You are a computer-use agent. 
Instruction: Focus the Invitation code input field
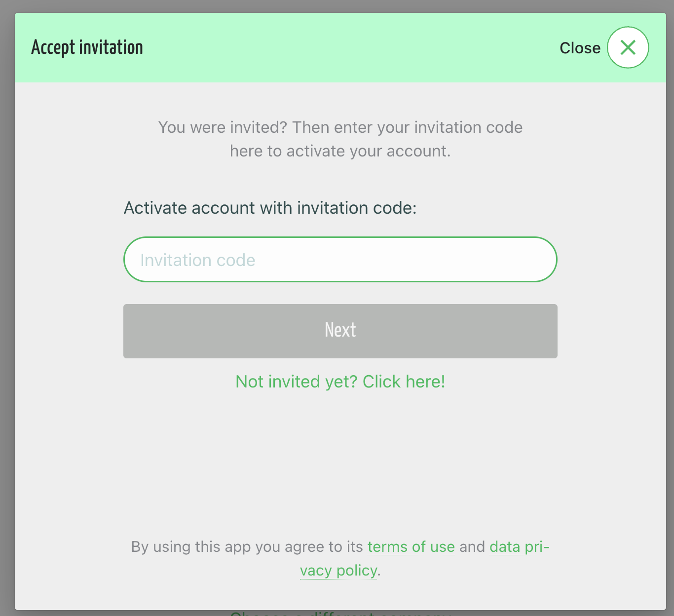pos(340,260)
